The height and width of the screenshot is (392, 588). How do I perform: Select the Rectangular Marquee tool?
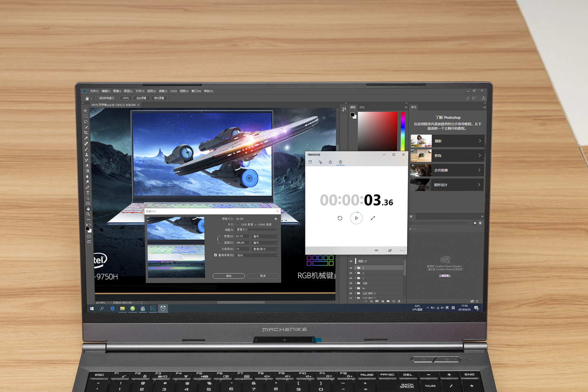(85, 116)
